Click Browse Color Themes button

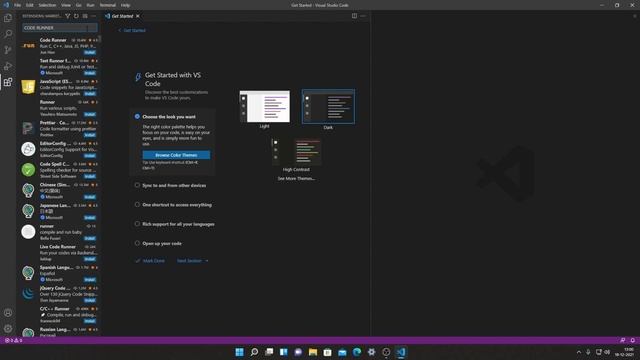tap(176, 155)
